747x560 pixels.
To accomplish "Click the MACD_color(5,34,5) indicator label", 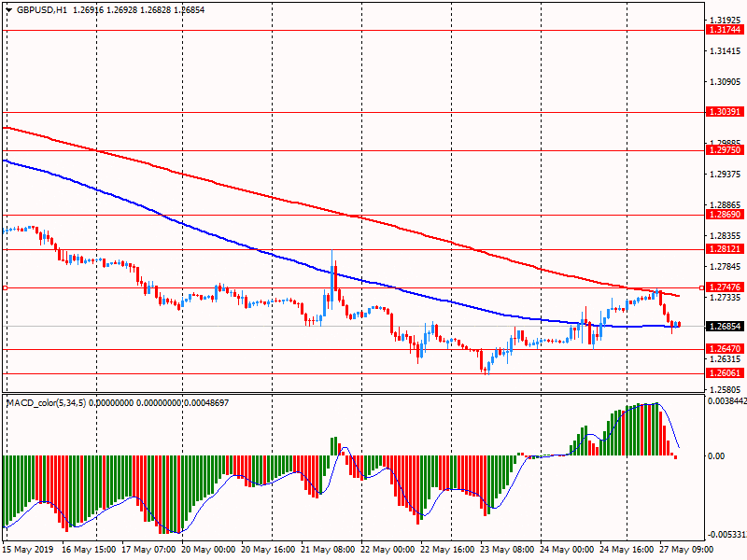I will (56, 402).
